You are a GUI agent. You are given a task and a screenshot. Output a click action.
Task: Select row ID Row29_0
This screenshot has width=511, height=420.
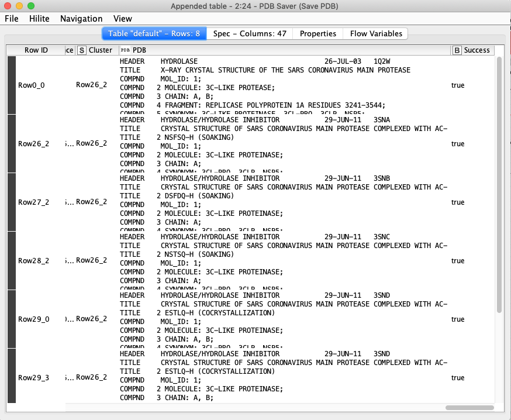[x=33, y=319]
